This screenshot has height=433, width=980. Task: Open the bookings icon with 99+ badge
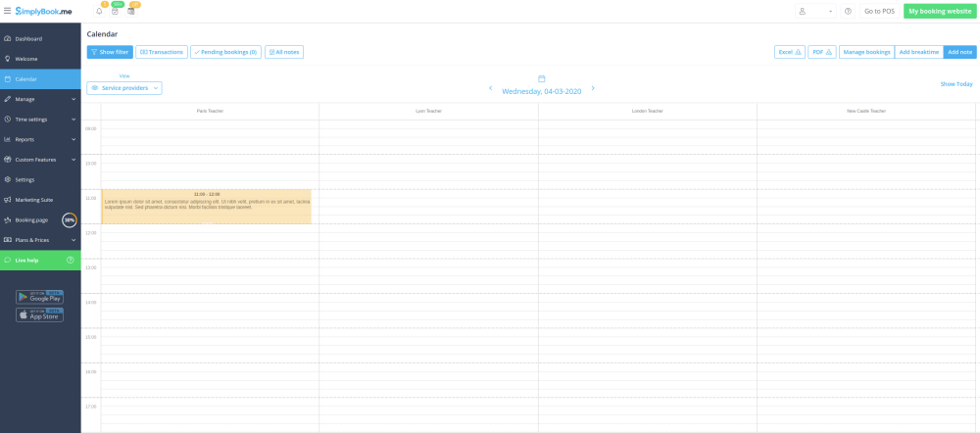(x=115, y=12)
